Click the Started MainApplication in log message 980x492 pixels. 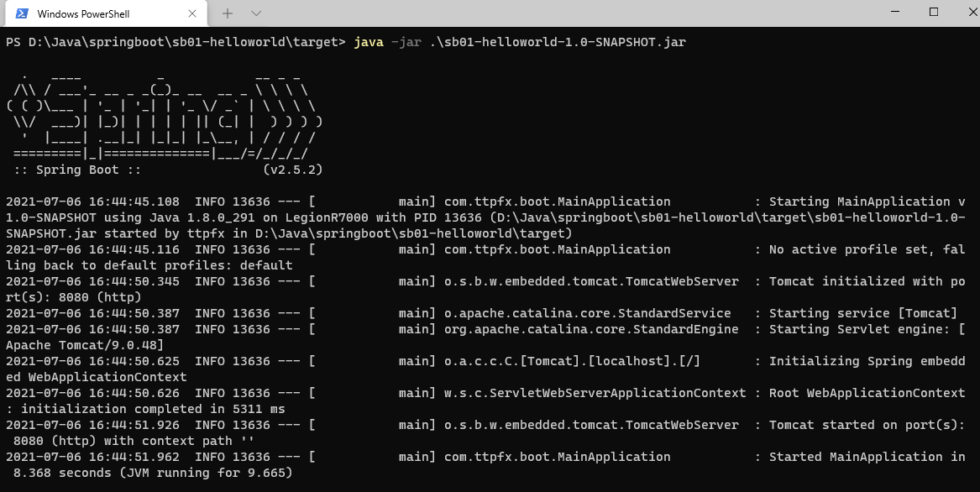(867, 457)
